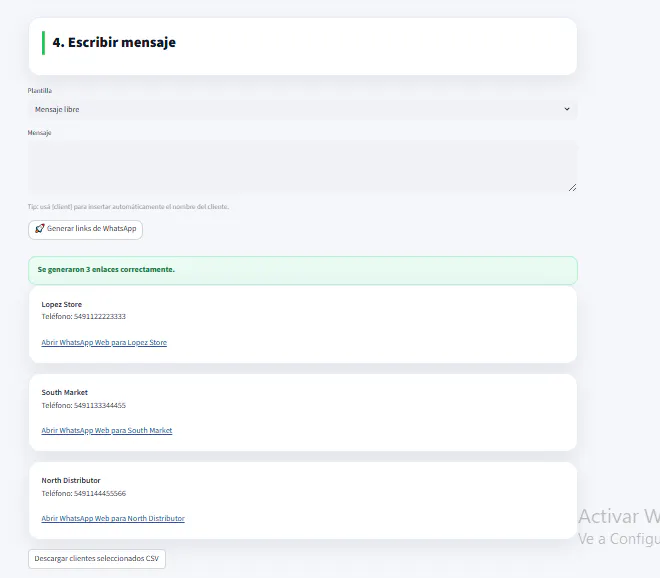Grab the Mensaje textarea resize handle
Image resolution: width=660 pixels, height=578 pixels.
pos(572,188)
